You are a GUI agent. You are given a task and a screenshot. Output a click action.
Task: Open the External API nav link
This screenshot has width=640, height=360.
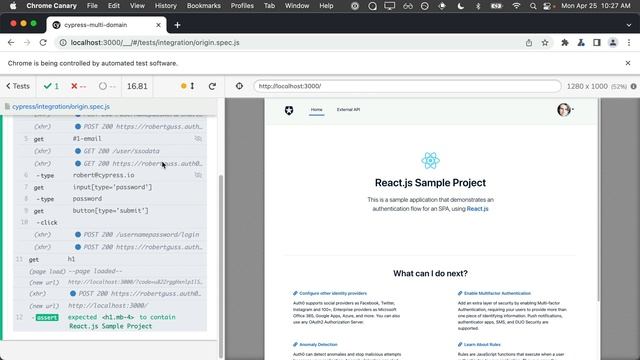pos(348,109)
